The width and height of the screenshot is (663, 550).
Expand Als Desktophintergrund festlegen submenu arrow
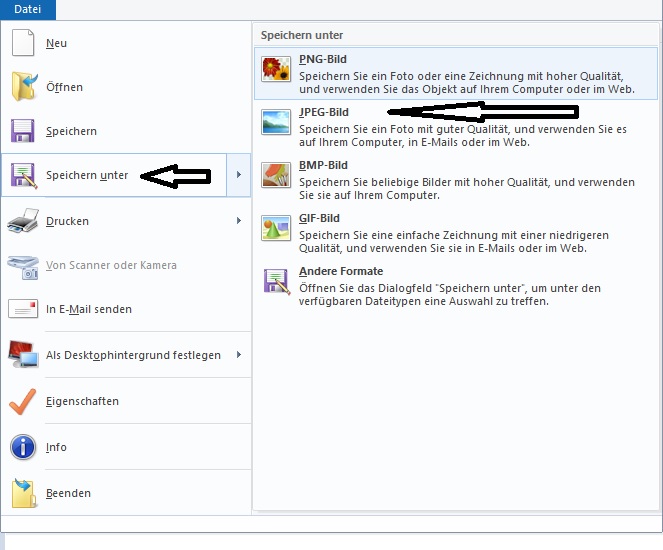pyautogui.click(x=238, y=355)
